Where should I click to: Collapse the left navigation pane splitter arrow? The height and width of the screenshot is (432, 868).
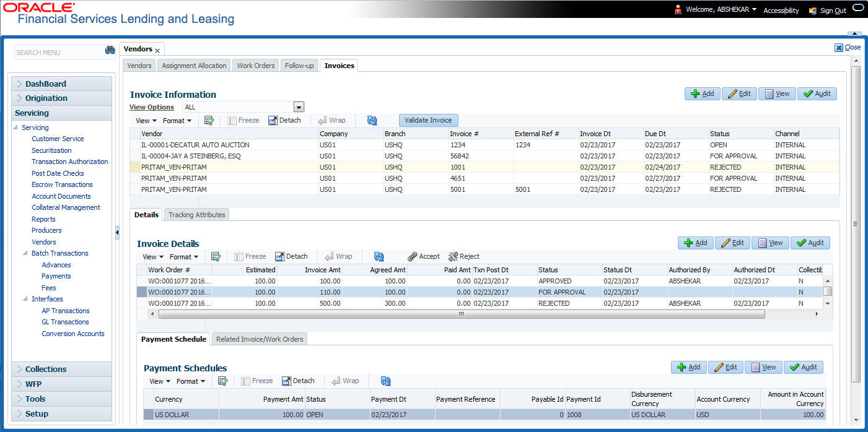point(117,232)
